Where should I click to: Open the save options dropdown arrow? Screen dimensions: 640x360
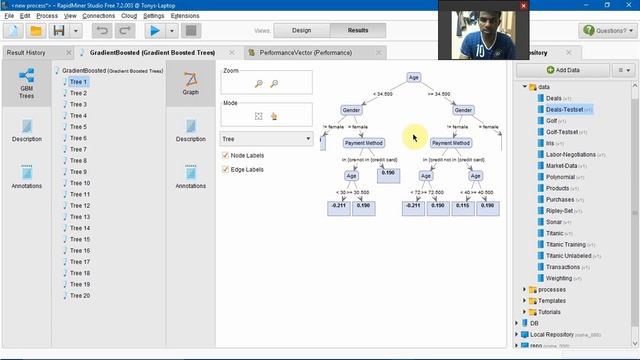(x=76, y=31)
